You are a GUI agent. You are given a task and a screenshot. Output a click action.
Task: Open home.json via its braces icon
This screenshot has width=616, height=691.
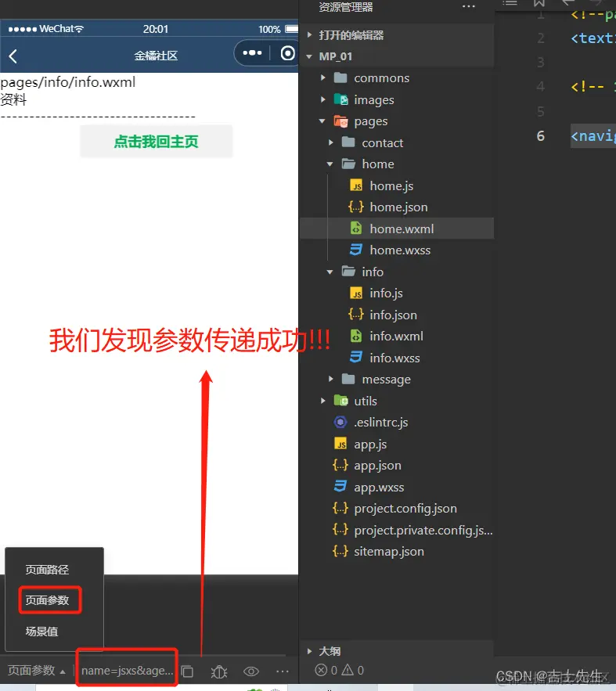(356, 207)
